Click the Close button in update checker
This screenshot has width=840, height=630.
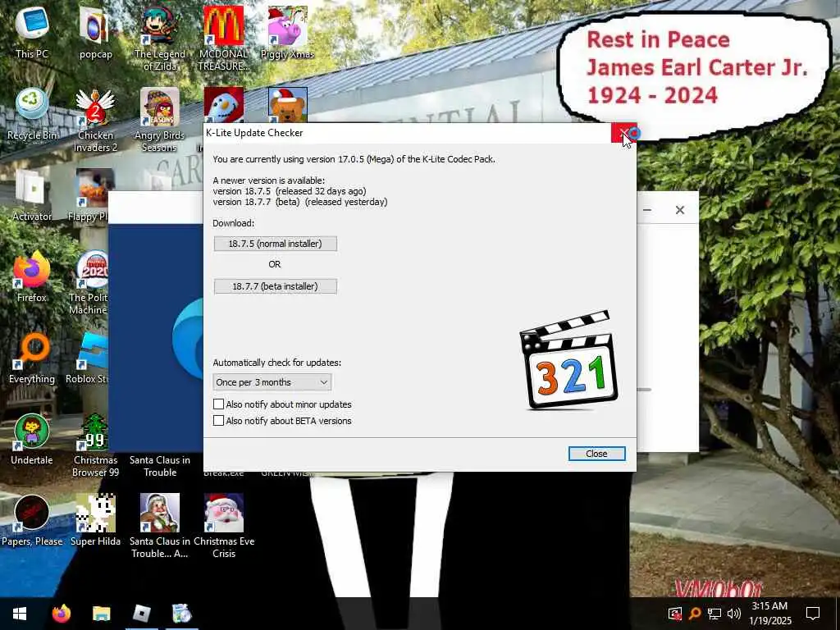point(597,454)
